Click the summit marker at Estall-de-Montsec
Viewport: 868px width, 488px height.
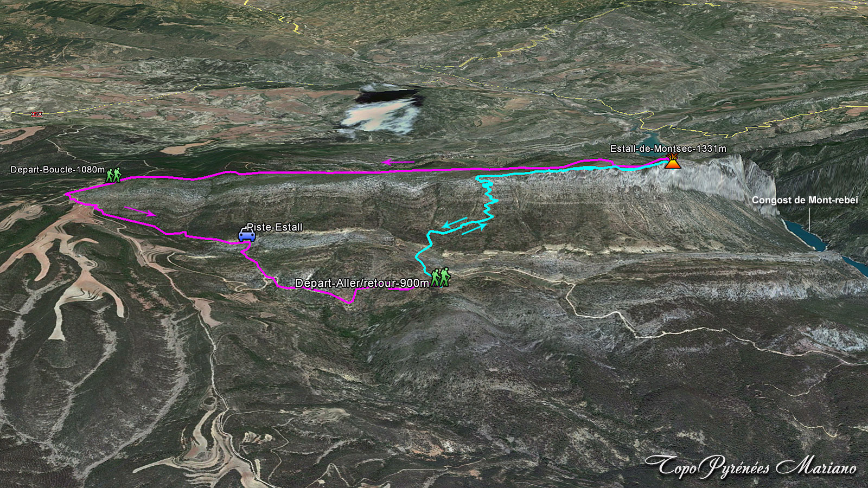pyautogui.click(x=673, y=161)
